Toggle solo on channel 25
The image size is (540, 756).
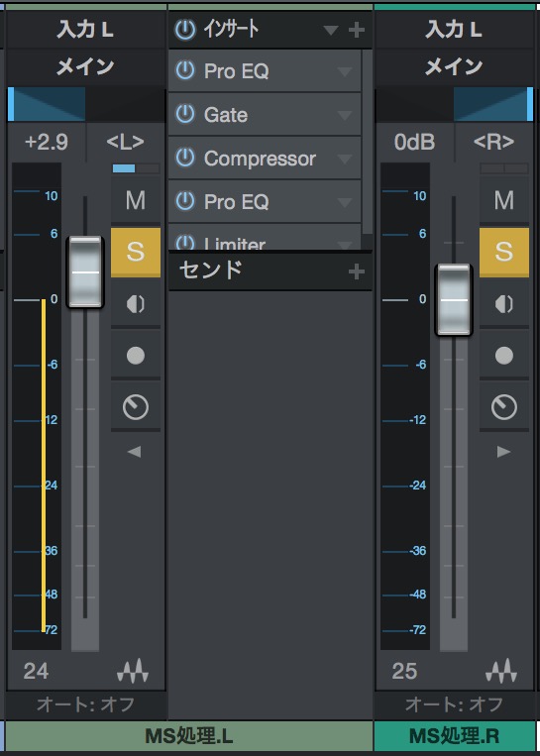[x=504, y=252]
